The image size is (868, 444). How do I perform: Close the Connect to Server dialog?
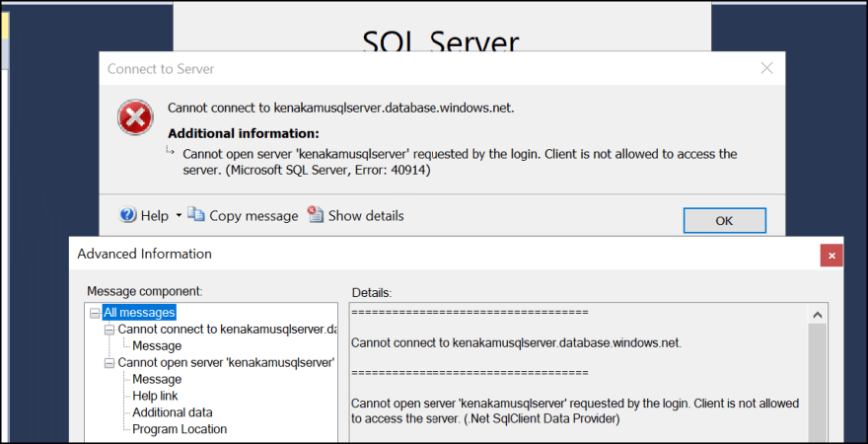click(766, 68)
